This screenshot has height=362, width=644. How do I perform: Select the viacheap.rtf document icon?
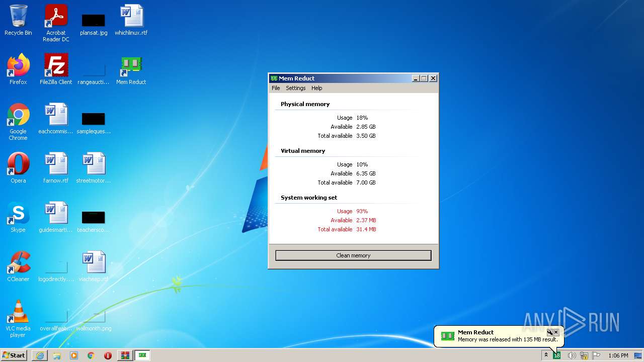click(x=94, y=266)
